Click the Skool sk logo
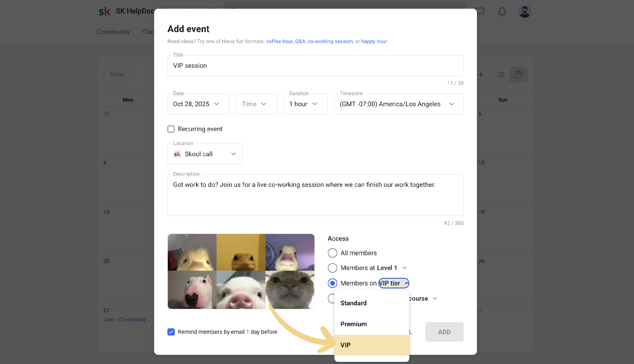This screenshot has width=634, height=364. [105, 11]
